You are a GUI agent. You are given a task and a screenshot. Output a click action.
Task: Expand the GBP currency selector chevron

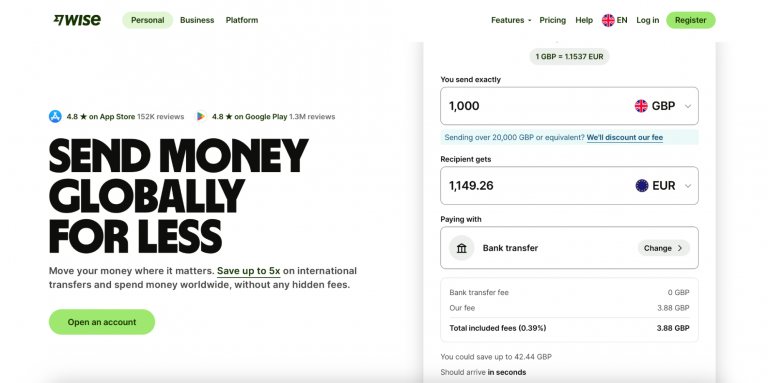(x=688, y=106)
